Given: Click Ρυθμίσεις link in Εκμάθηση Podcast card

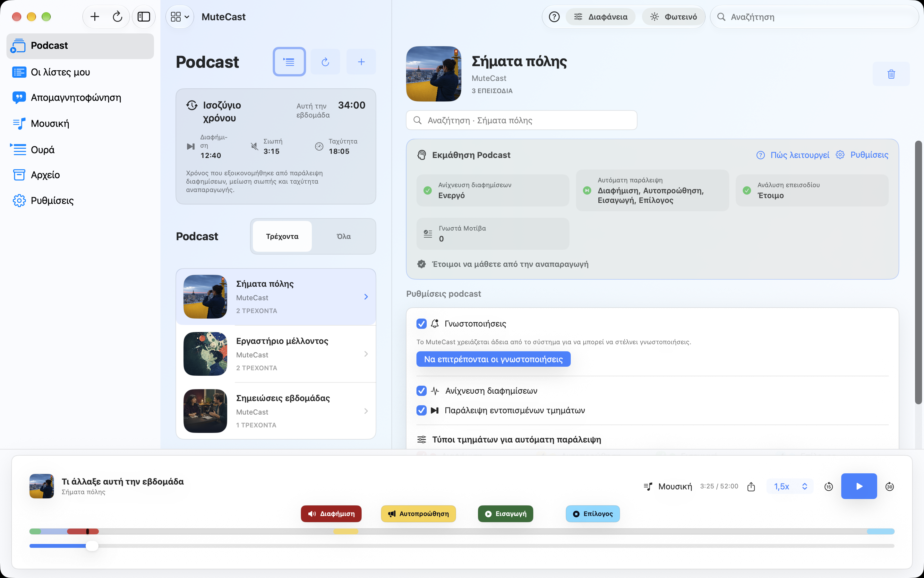Looking at the screenshot, I should (862, 155).
